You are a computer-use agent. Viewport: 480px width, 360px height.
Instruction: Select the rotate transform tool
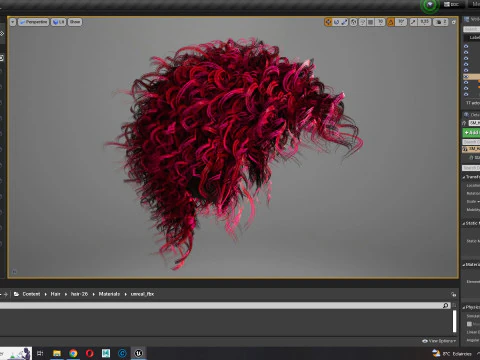pos(336,22)
